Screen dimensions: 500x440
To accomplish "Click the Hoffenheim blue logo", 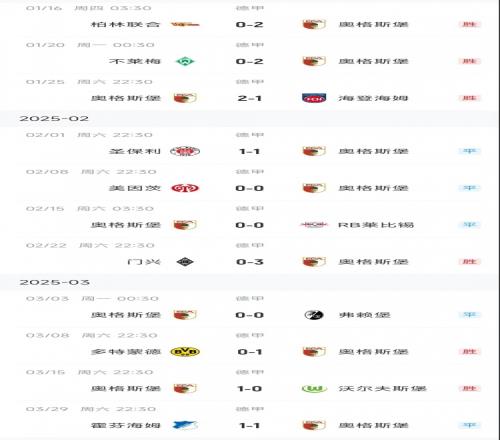I will (x=185, y=425).
